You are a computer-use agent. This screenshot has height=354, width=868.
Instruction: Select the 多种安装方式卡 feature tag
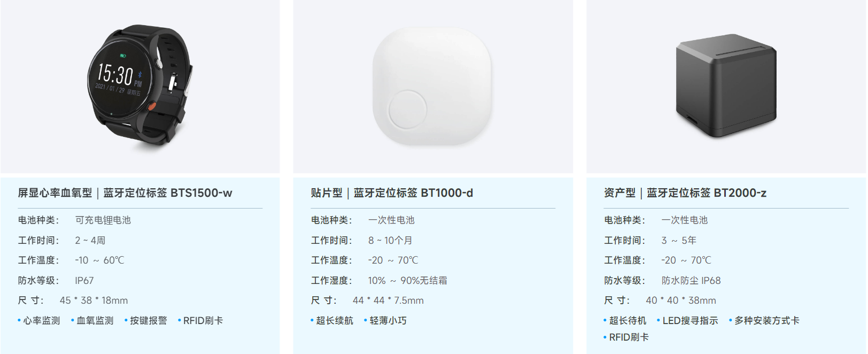tap(764, 321)
